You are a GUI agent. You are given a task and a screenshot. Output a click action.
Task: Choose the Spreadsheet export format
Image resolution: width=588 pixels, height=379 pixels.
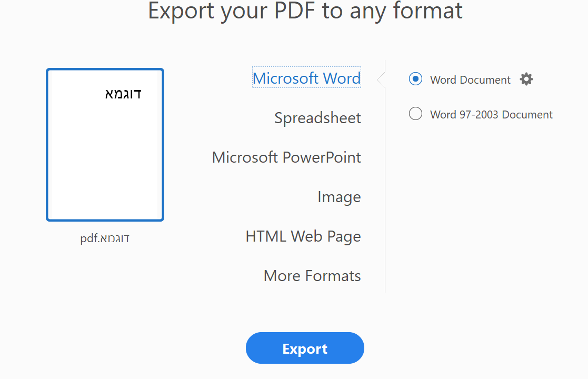tap(317, 118)
